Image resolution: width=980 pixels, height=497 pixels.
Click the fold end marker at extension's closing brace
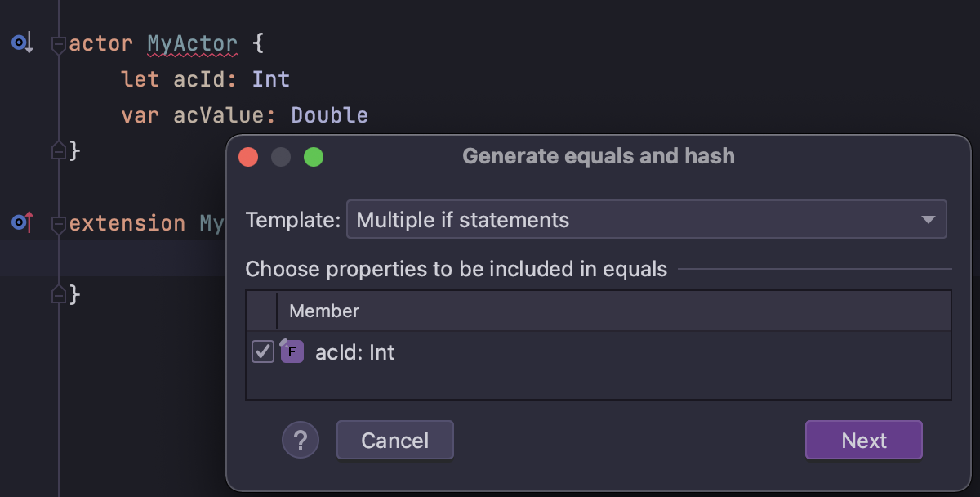pyautogui.click(x=58, y=294)
